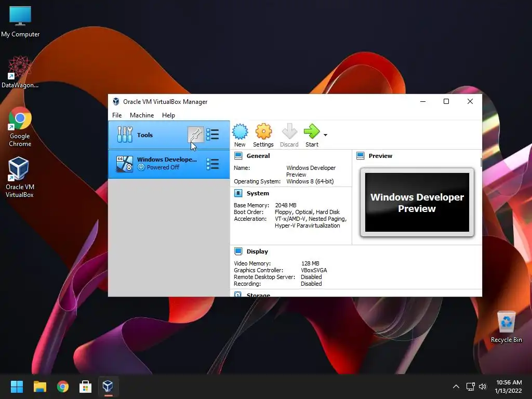Click the 'Powered Off' status text
The image size is (532, 399).
[163, 167]
